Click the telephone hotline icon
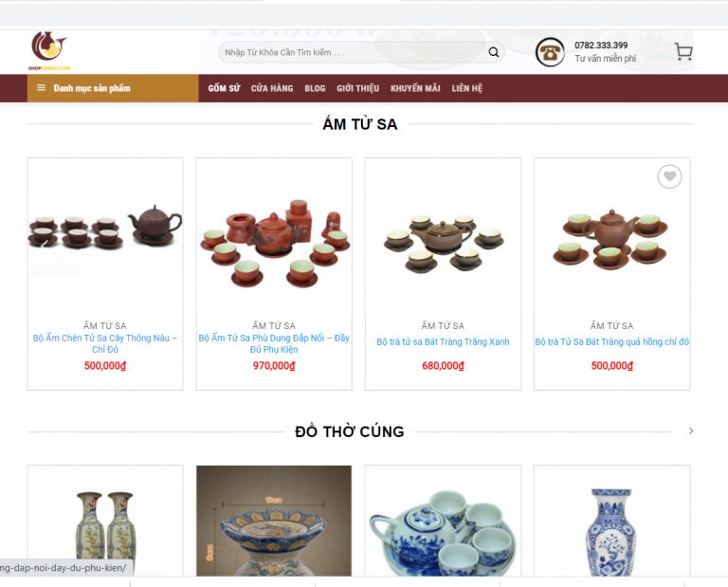728x587 pixels. pos(550,52)
